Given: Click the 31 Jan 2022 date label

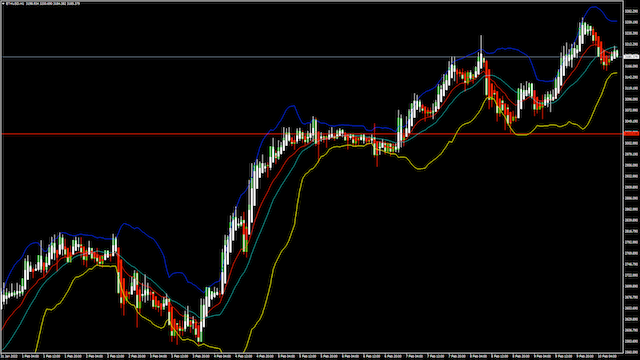Looking at the screenshot, I should coord(8,356).
